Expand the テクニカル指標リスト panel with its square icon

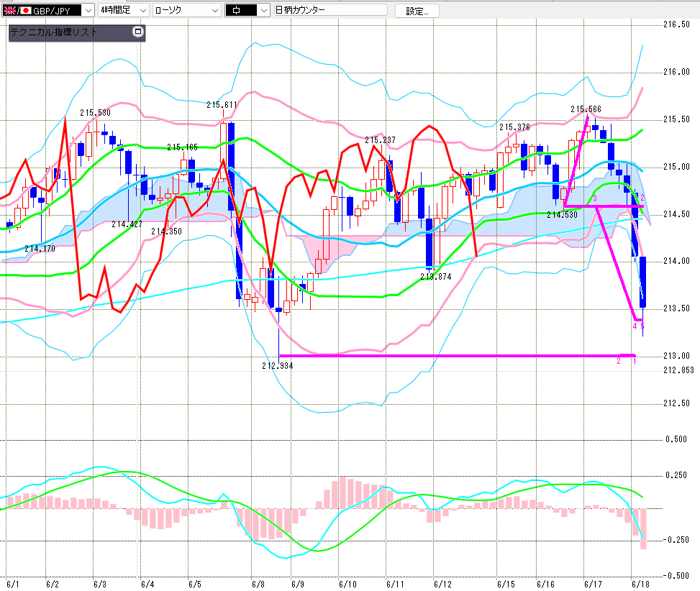click(138, 32)
